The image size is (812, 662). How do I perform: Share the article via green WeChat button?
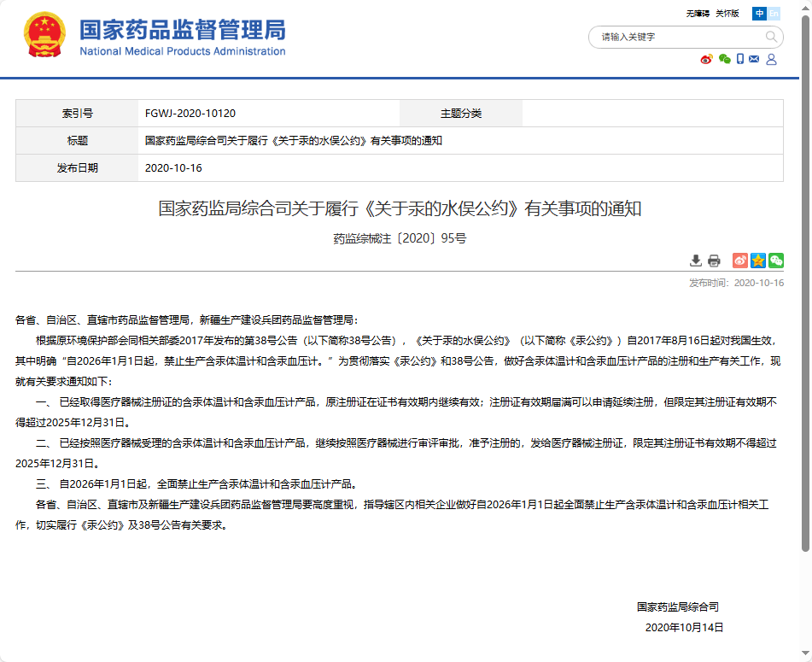click(x=776, y=261)
